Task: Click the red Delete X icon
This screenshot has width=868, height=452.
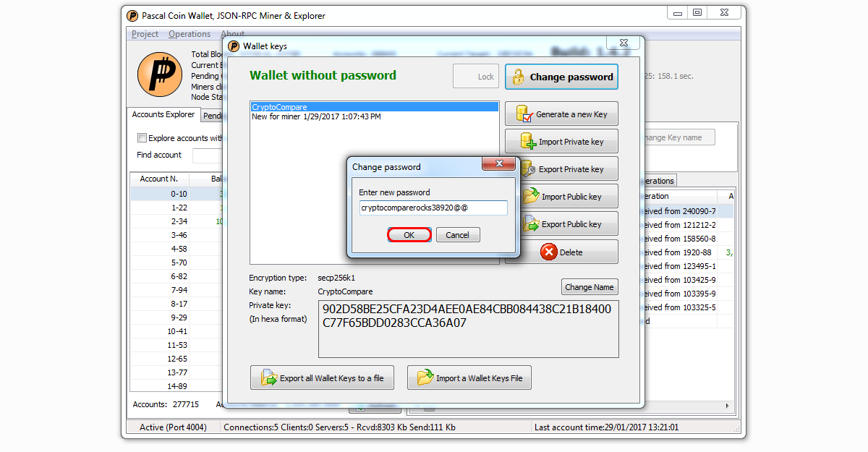Action: click(549, 252)
